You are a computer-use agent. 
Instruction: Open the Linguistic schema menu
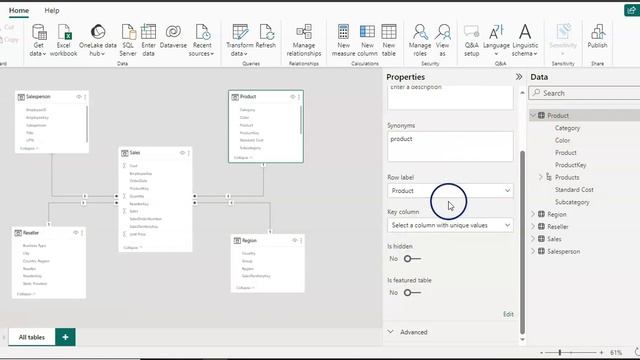coord(525,40)
